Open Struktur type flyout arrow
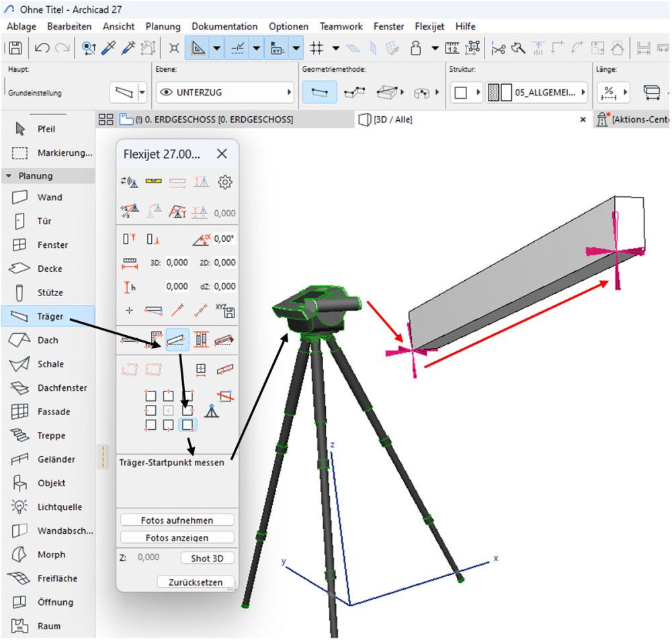Image resolution: width=672 pixels, height=640 pixels. pyautogui.click(x=478, y=93)
